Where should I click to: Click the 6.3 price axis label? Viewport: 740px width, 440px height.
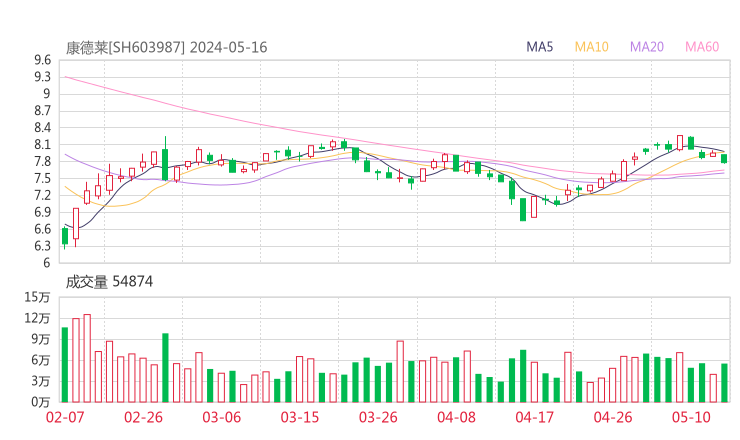click(42, 246)
